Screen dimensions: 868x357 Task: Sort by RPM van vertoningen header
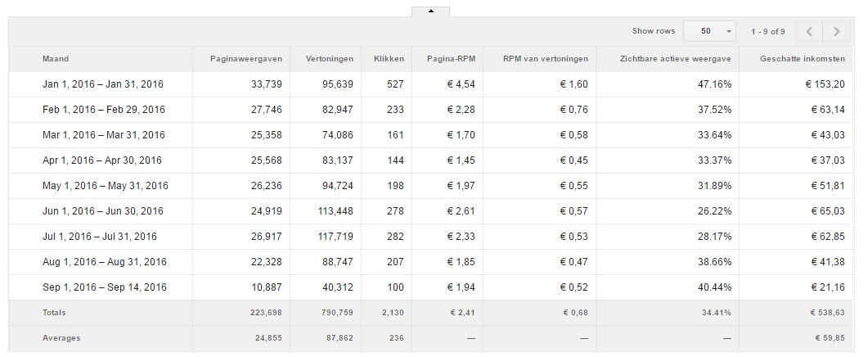[546, 59]
